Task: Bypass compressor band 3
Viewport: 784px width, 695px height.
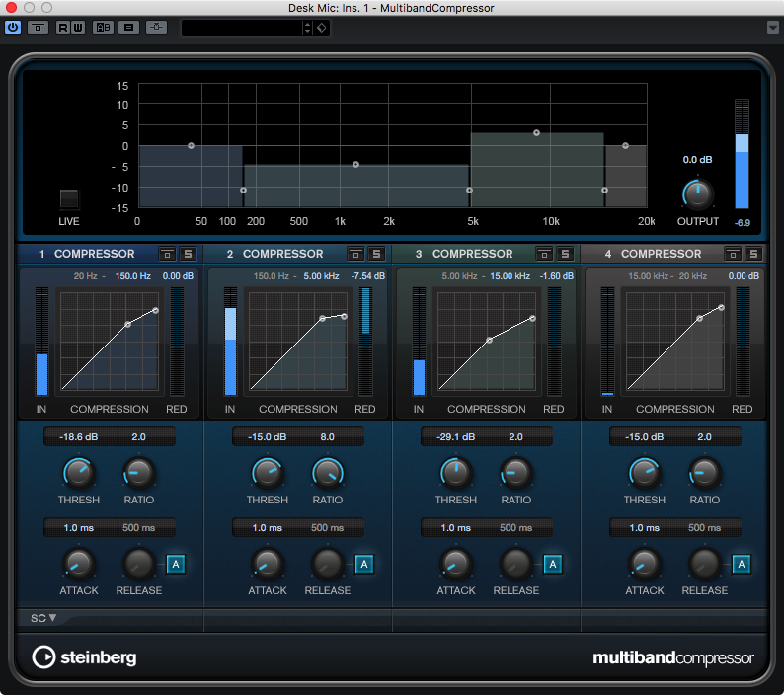Action: (544, 254)
